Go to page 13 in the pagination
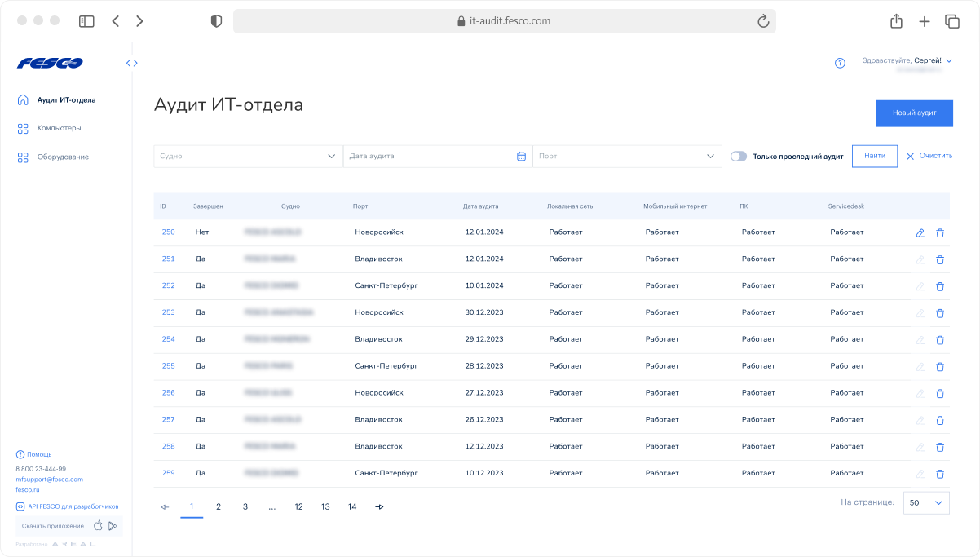Image resolution: width=980 pixels, height=557 pixels. point(325,506)
